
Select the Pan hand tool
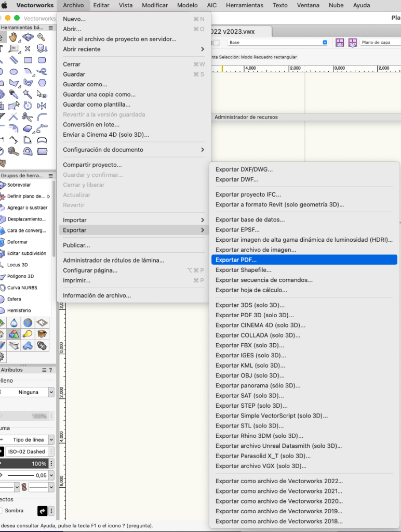coord(14,37)
